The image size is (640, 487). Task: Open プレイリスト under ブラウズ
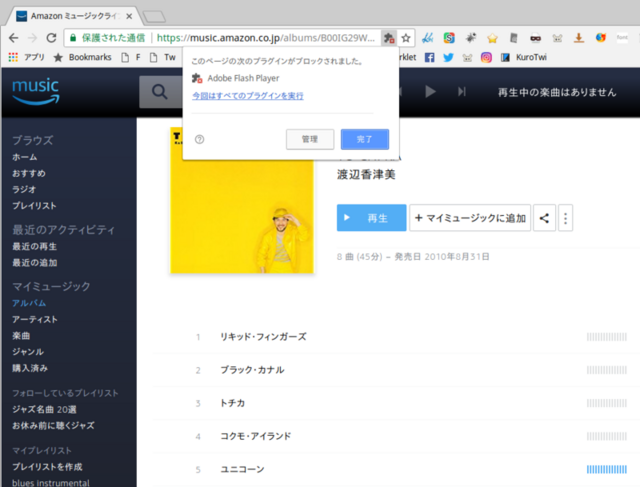(34, 206)
